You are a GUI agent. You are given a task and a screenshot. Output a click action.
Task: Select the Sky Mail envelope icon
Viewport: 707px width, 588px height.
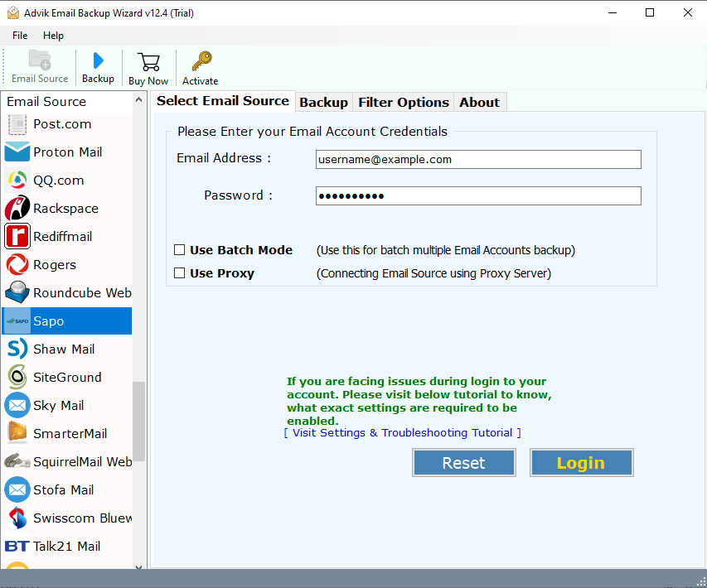pos(17,406)
